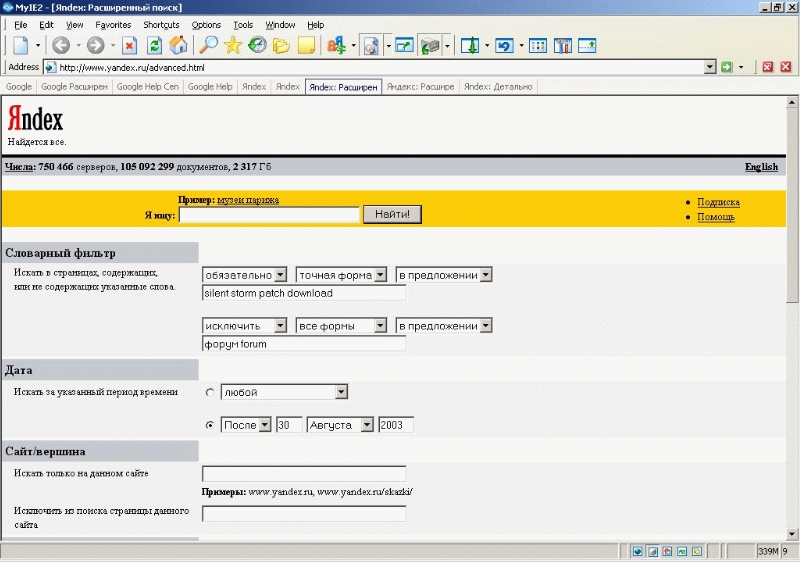Open the Tools menu
The width and height of the screenshot is (800, 562).
point(243,24)
